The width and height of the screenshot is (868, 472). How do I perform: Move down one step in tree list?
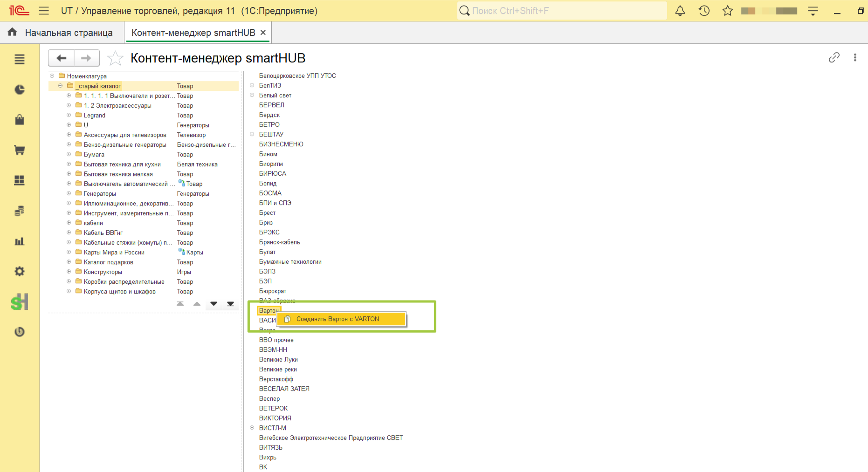tap(214, 304)
